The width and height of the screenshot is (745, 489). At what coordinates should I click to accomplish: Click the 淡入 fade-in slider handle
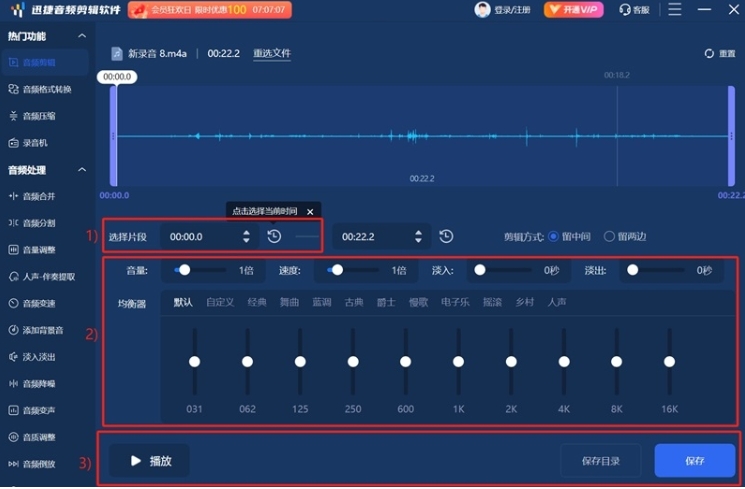[x=480, y=270]
